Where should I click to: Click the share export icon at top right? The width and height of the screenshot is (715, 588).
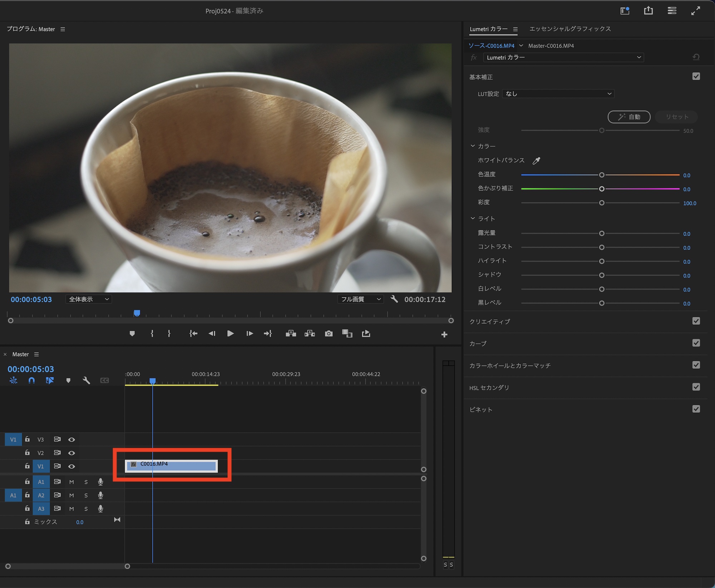(648, 11)
